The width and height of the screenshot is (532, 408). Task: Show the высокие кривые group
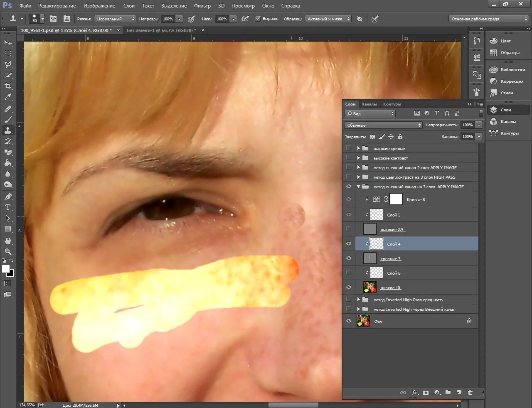349,148
